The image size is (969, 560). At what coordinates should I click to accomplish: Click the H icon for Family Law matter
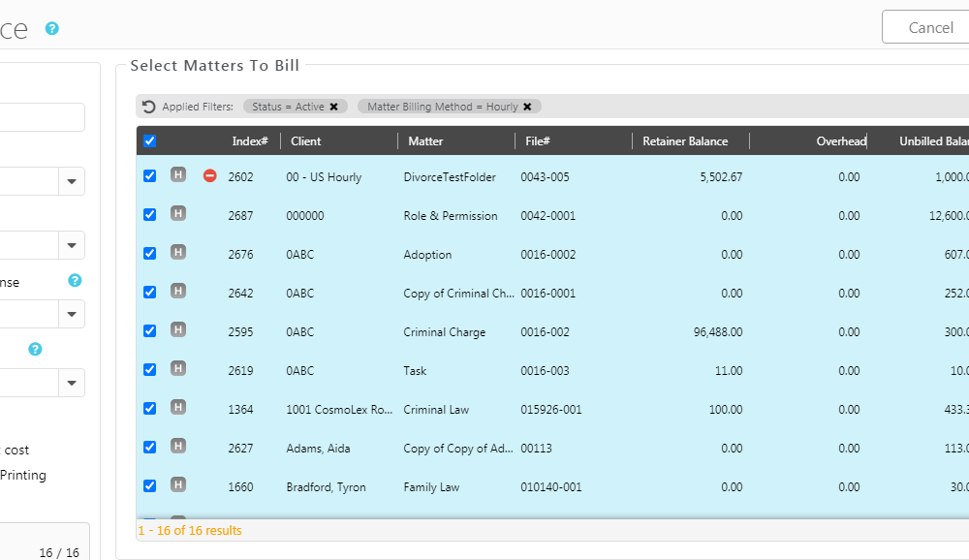[x=178, y=485]
